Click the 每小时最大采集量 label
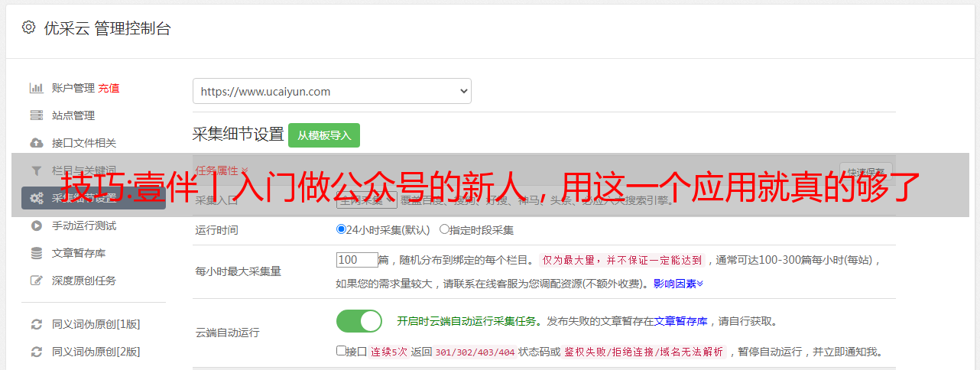 (239, 271)
